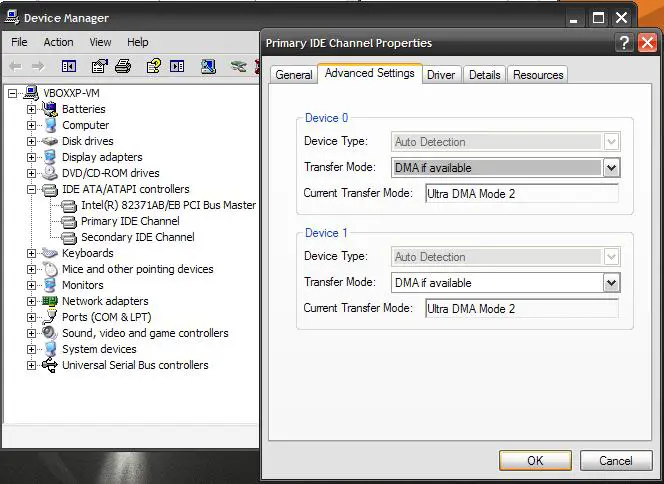Select Primary IDE Channel in tree
Viewport: 664px width, 484px height.
point(130,221)
